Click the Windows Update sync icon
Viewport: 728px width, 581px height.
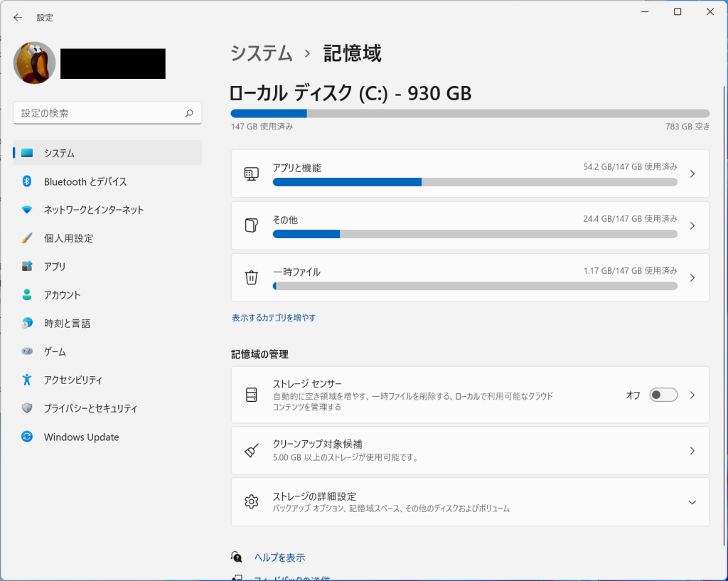click(x=27, y=437)
